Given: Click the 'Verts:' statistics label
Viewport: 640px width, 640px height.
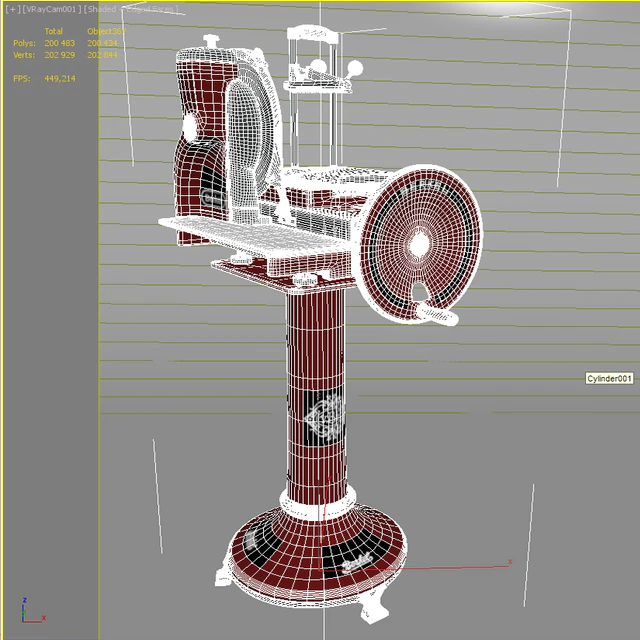Looking at the screenshot, I should pos(24,55).
